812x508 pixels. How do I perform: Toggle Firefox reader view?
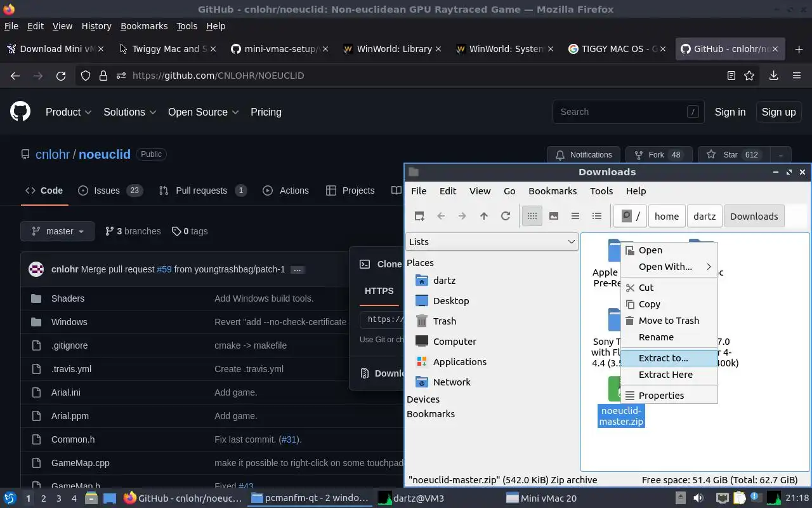pos(731,76)
